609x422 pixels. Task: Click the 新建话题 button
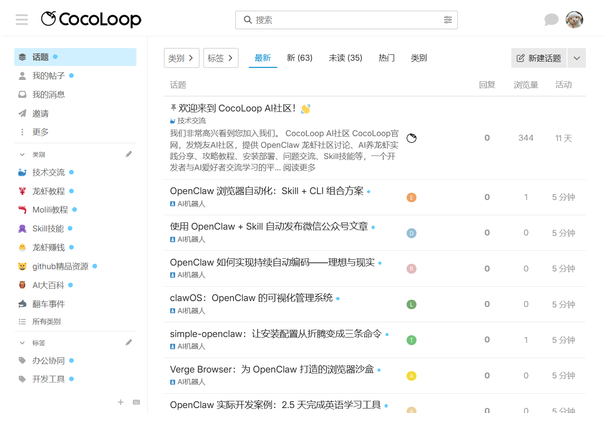point(538,58)
